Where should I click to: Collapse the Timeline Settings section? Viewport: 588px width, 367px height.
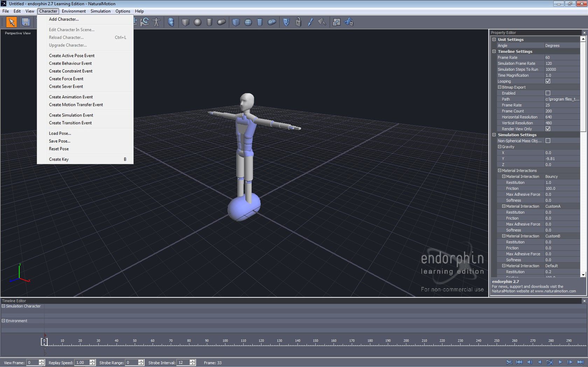[494, 51]
